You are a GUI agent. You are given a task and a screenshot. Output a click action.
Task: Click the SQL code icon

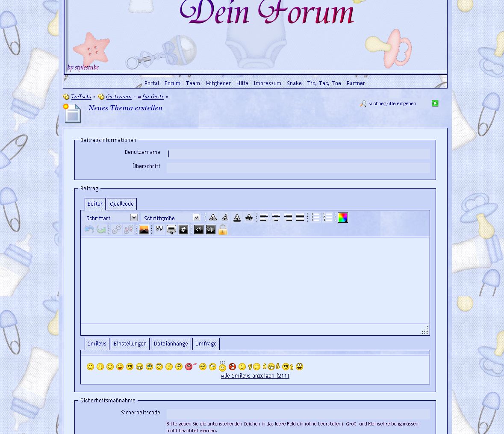pos(211,230)
